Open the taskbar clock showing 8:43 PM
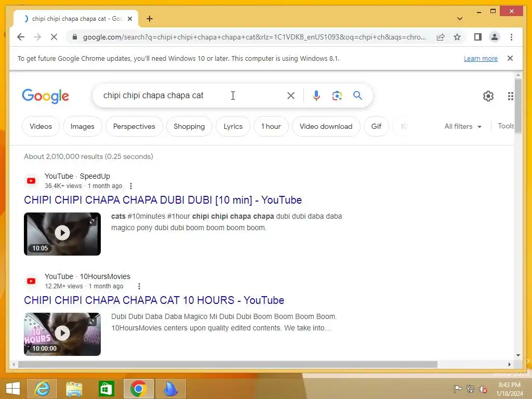The height and width of the screenshot is (399, 532). tap(510, 389)
